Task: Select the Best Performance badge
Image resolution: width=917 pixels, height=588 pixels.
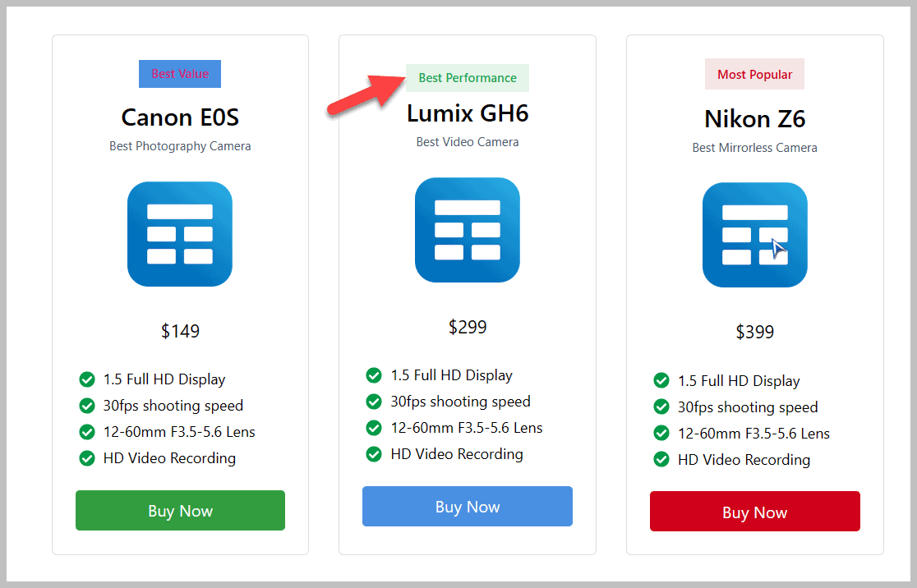Action: pyautogui.click(x=468, y=77)
